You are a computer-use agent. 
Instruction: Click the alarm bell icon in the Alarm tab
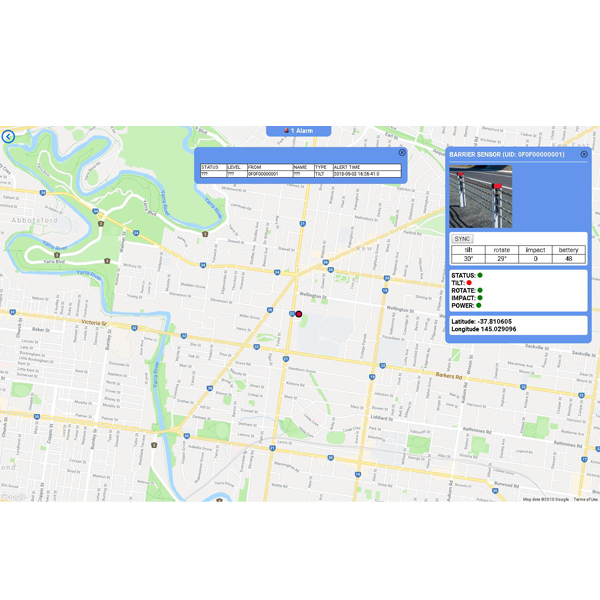coord(286,130)
